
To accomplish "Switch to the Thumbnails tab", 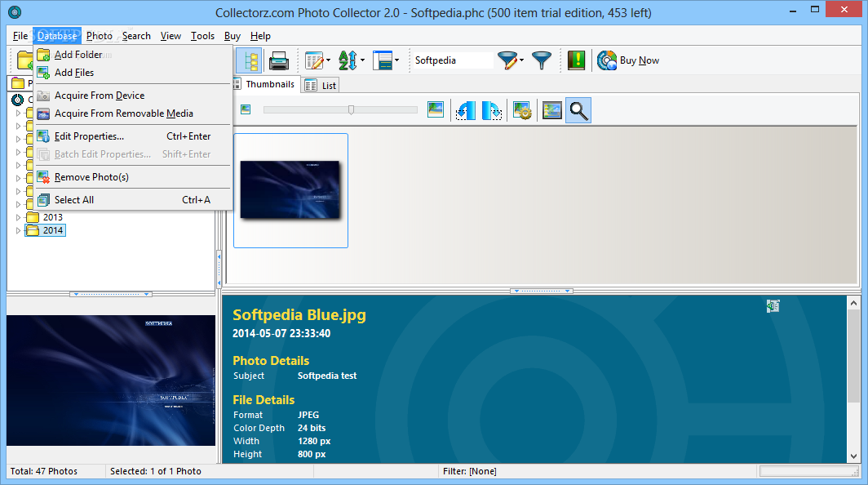I will (x=264, y=84).
